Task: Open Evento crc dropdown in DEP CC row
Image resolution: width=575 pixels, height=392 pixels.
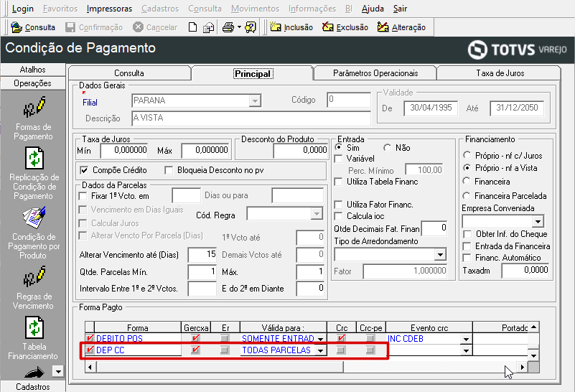Action: (x=466, y=350)
